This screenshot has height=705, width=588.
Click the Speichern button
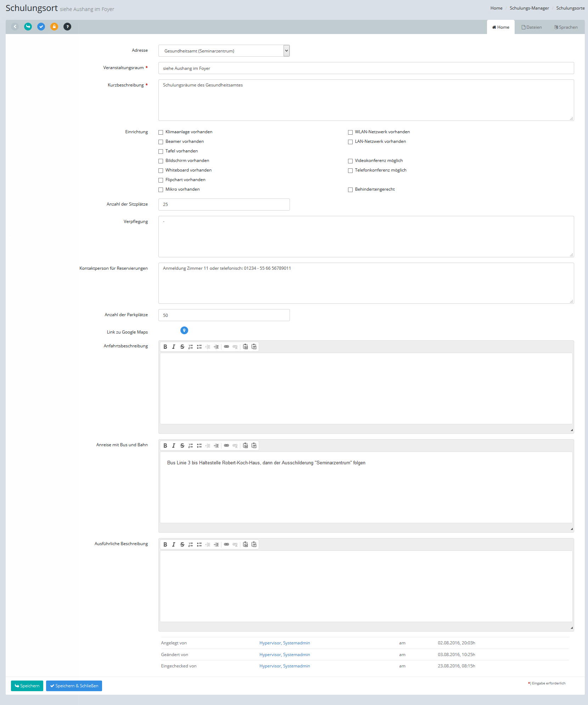pyautogui.click(x=27, y=686)
